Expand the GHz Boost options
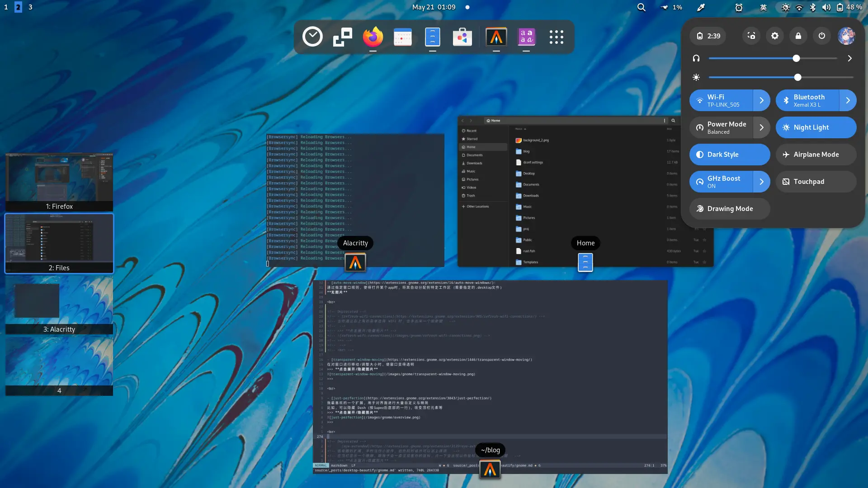Viewport: 868px width, 488px height. click(762, 182)
